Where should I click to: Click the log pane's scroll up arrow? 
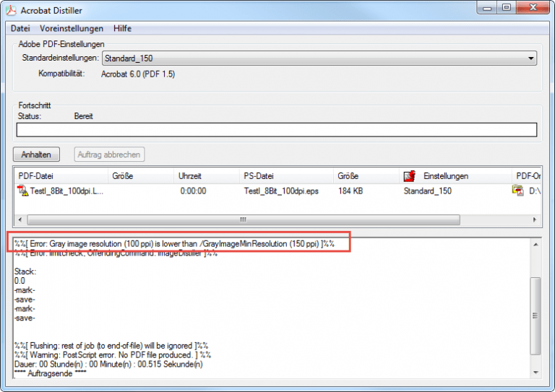(x=535, y=245)
